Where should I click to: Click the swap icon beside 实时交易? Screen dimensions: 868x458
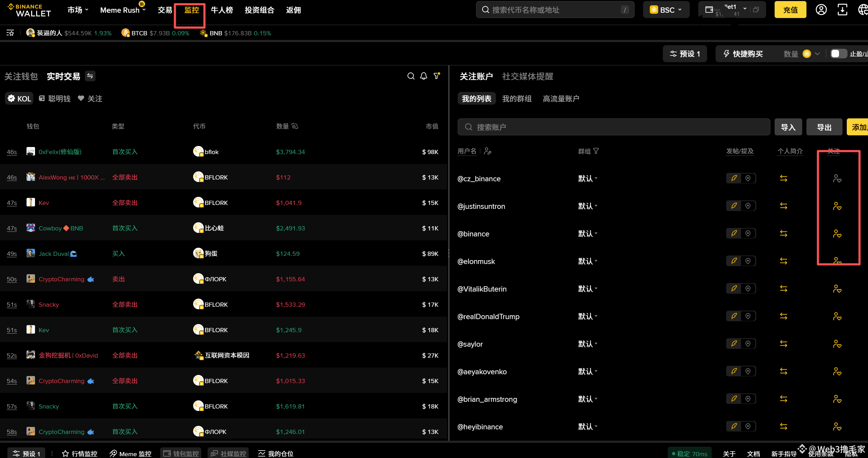click(90, 76)
